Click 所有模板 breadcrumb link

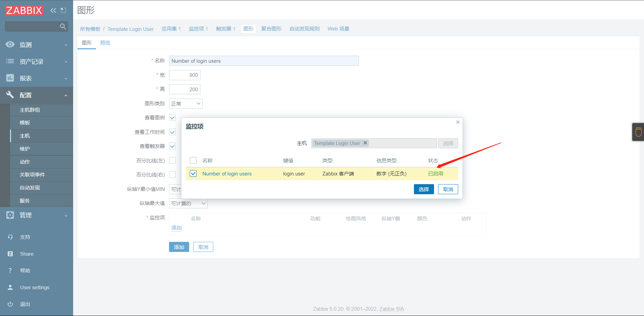coord(90,29)
